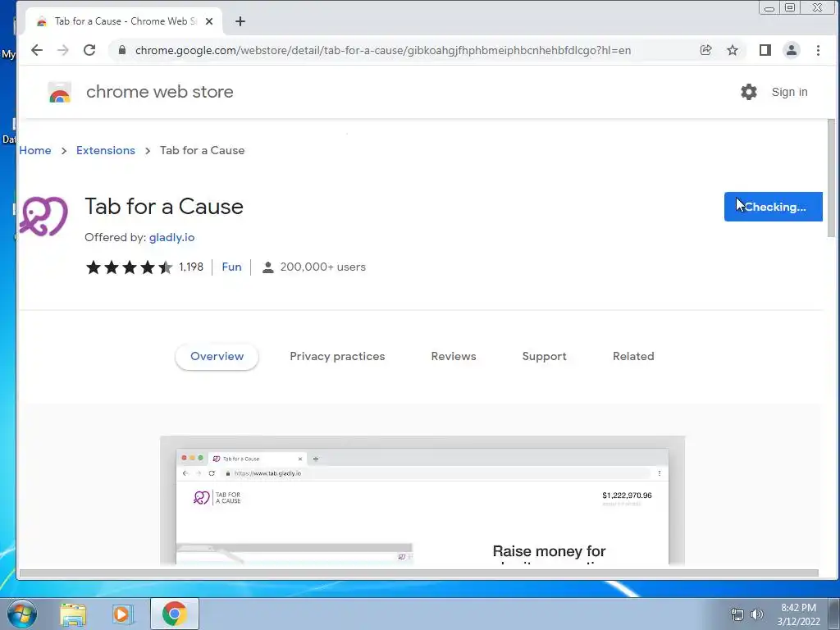Share this page via share icon

[x=706, y=50]
